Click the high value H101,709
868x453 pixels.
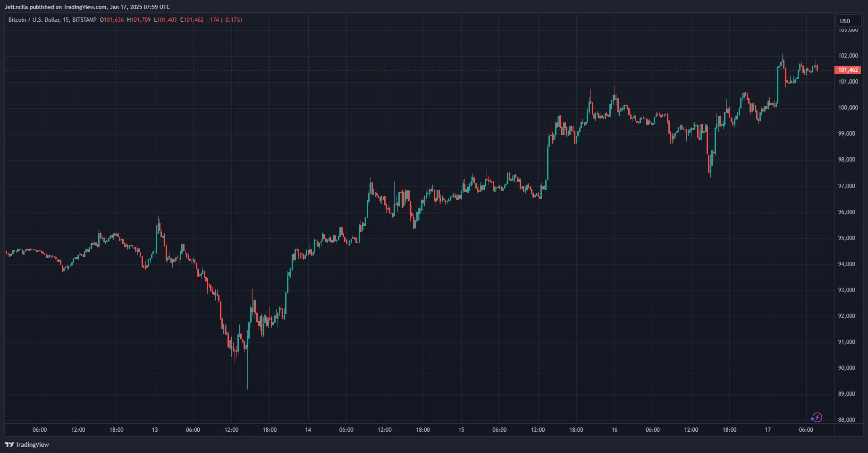click(x=139, y=20)
